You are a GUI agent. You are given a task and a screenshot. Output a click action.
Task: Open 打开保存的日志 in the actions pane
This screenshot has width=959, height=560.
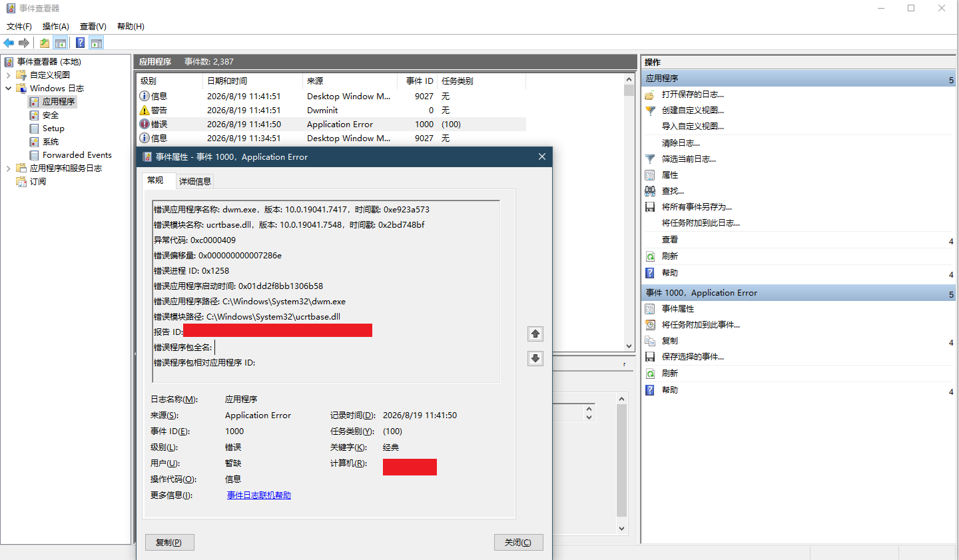pos(693,95)
